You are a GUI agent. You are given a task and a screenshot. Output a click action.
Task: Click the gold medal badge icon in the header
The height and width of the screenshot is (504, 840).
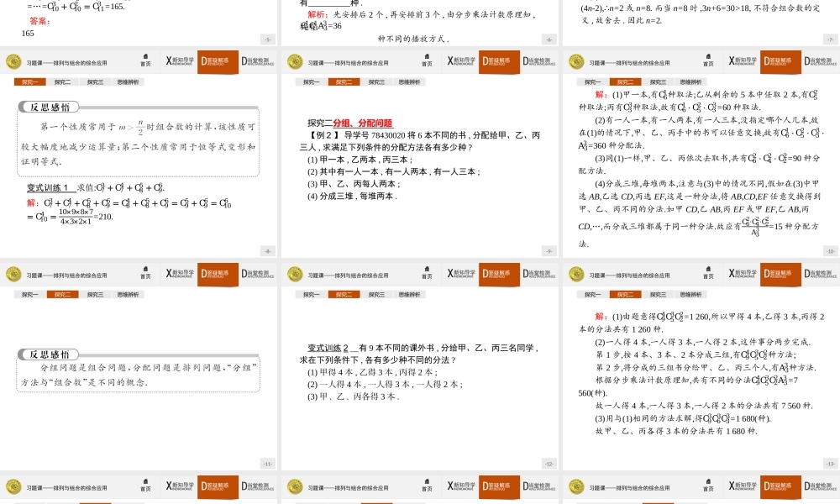pyautogui.click(x=14, y=60)
